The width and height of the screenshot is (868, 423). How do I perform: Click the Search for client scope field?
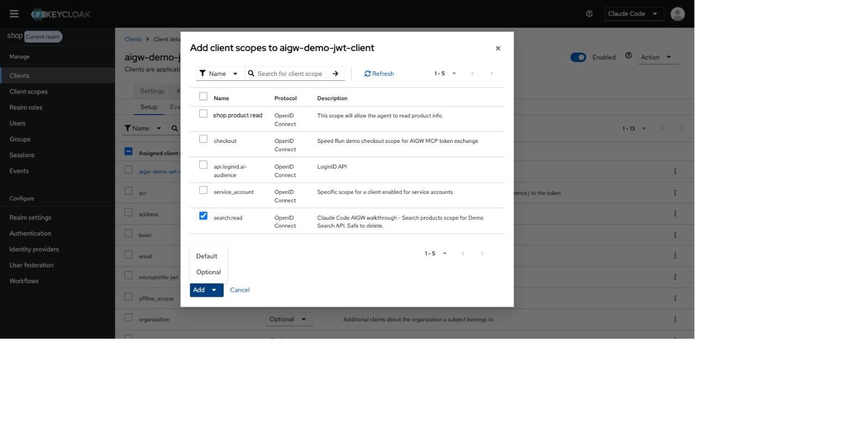[290, 74]
